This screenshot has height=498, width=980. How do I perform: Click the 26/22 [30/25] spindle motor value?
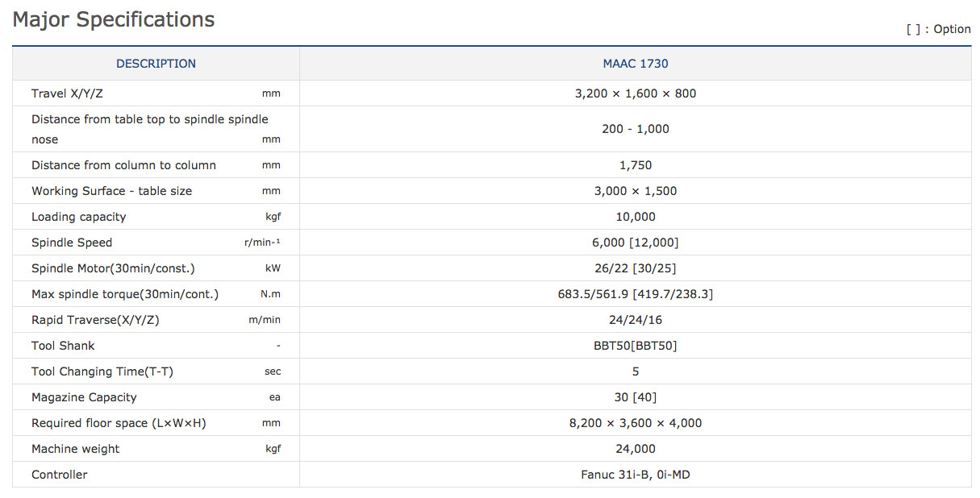coord(635,268)
